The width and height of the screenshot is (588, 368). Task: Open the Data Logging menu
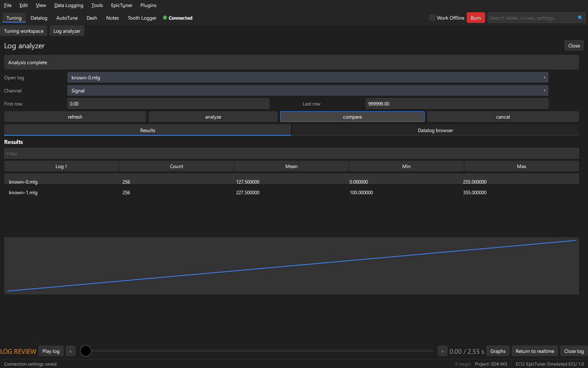(69, 5)
